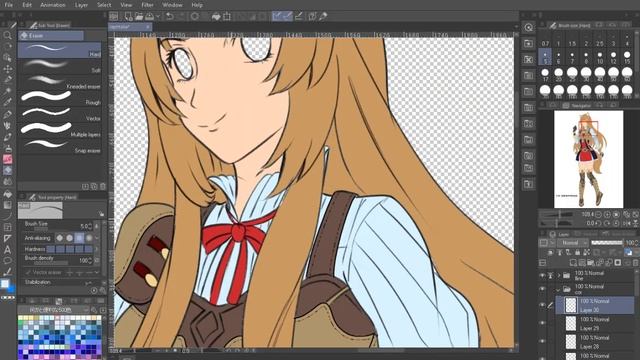
Task: Click the Open file folder icon
Action: (139, 16)
